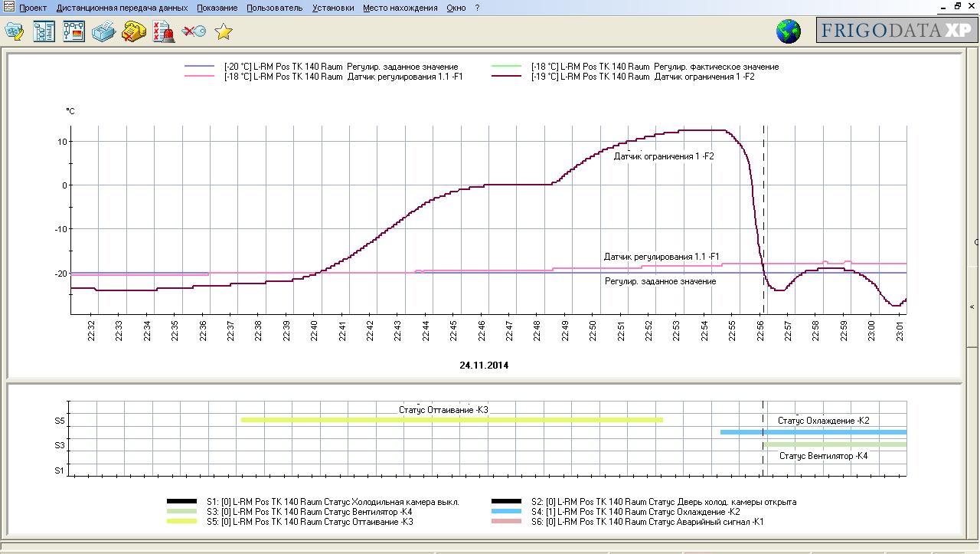This screenshot has width=980, height=554.
Task: Click the globe icon next to Frigodata logo
Action: [x=789, y=31]
